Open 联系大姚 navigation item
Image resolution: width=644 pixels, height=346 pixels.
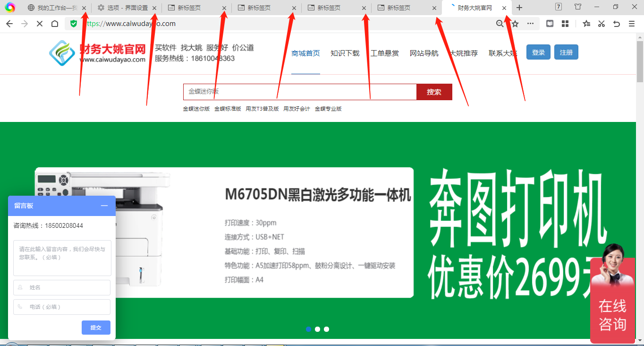[503, 53]
